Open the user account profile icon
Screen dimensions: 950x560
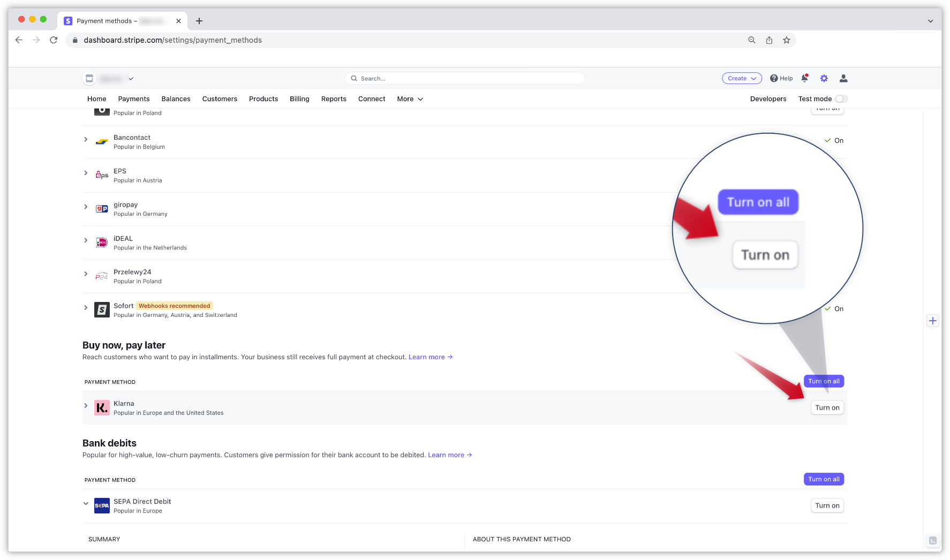point(843,79)
